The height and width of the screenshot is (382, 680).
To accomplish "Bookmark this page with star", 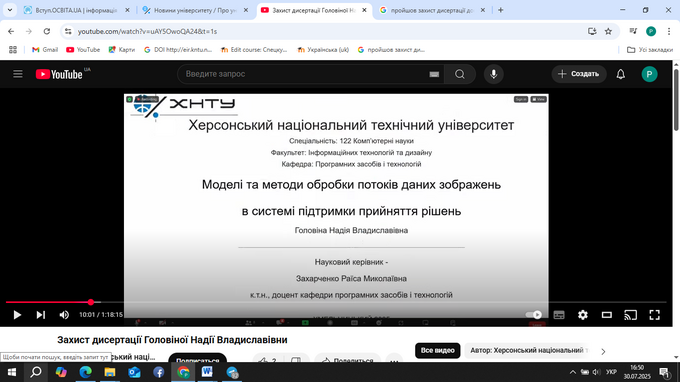I will pos(608,31).
